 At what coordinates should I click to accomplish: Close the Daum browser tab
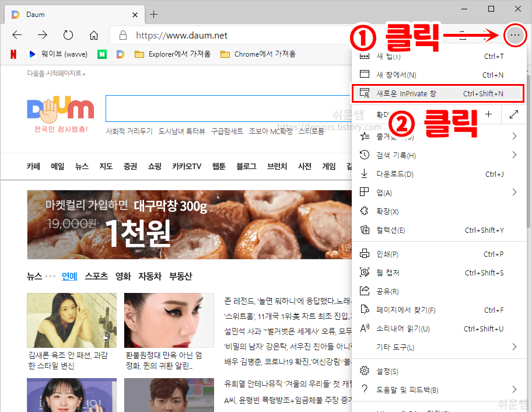pos(135,15)
